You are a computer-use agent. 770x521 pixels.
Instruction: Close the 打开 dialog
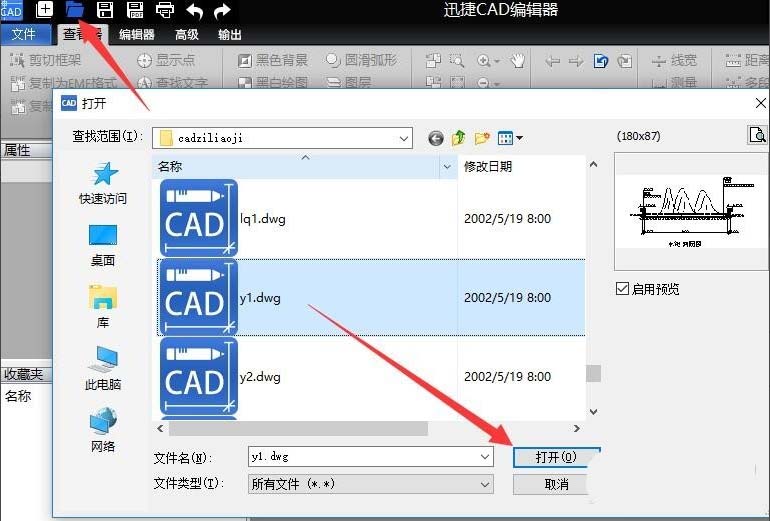click(760, 103)
